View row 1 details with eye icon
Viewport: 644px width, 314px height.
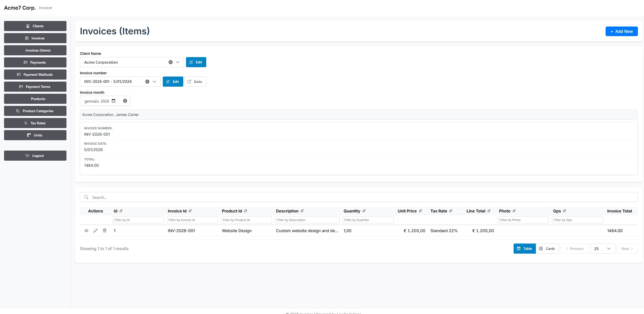point(86,231)
